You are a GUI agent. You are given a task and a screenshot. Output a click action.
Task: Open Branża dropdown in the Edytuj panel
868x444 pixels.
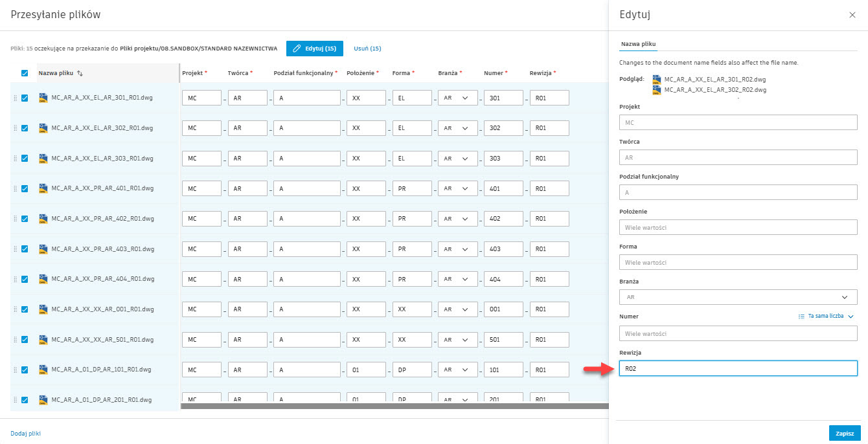tap(738, 297)
